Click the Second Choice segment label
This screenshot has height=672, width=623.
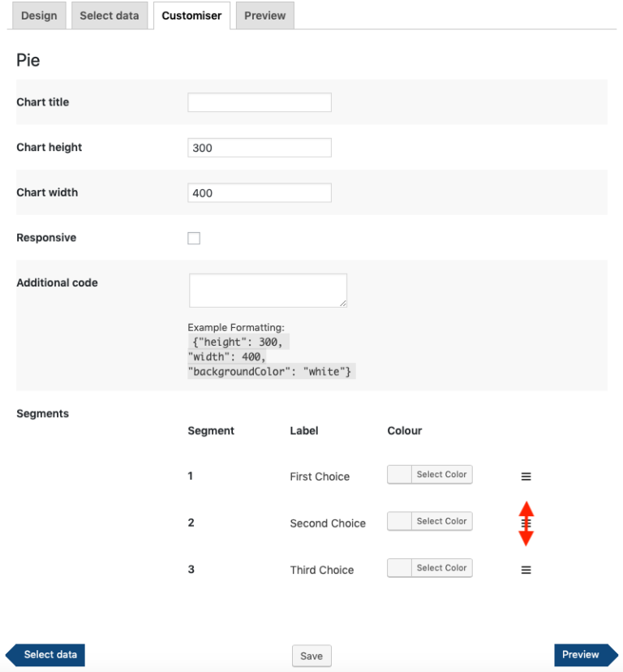(x=328, y=523)
